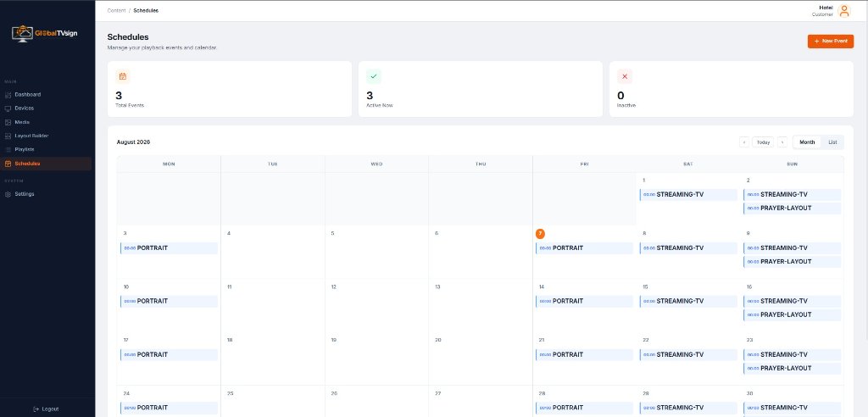Image resolution: width=868 pixels, height=417 pixels.
Task: Open STREAMING-TV event on August 9
Action: [793, 248]
